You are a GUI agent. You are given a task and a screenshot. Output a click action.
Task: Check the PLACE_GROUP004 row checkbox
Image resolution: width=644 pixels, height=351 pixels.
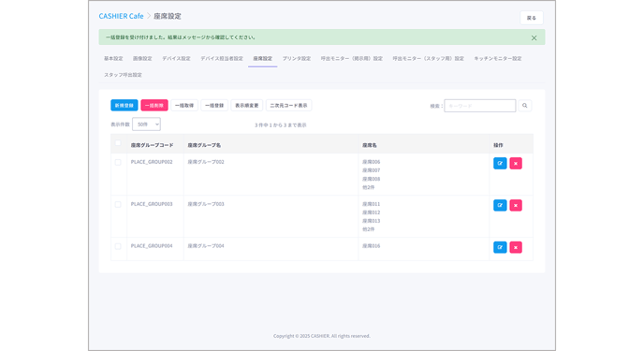(x=118, y=246)
